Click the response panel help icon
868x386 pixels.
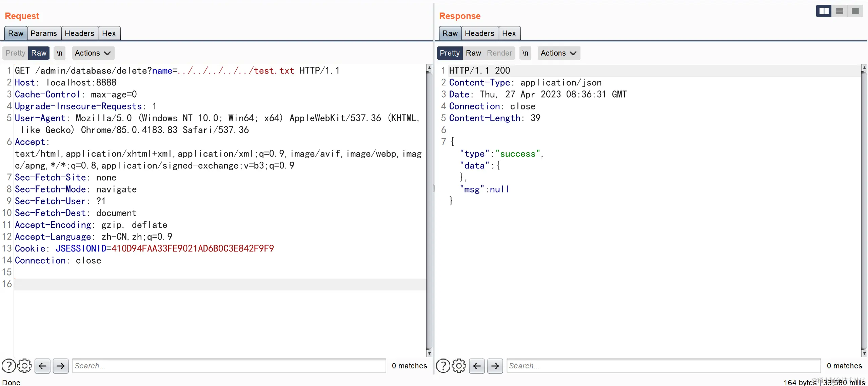(443, 366)
